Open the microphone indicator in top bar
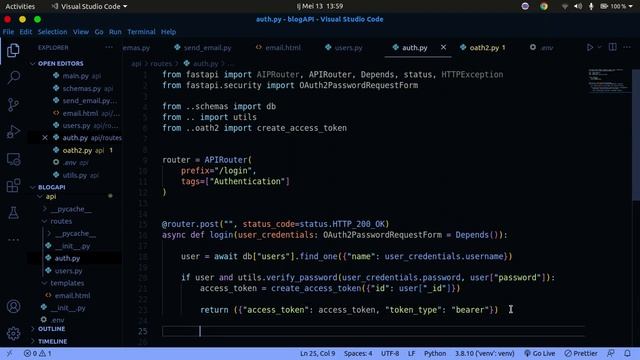640x360 pixels. [x=591, y=6]
